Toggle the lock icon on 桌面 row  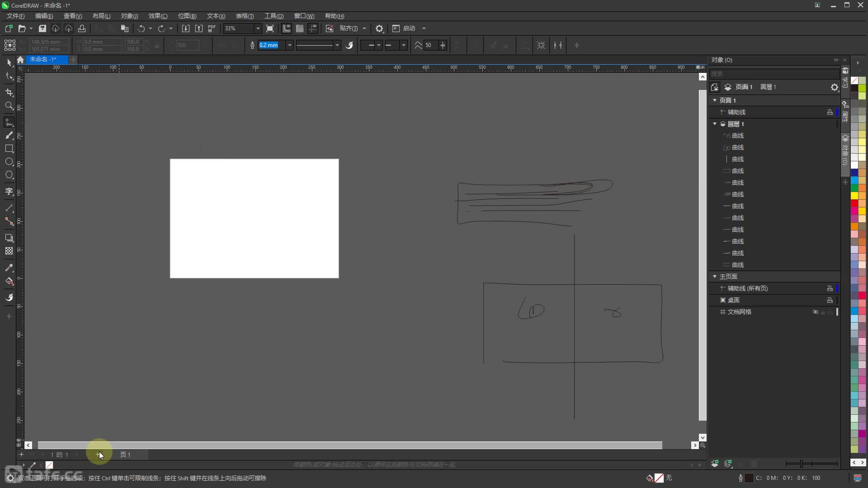coord(830,300)
